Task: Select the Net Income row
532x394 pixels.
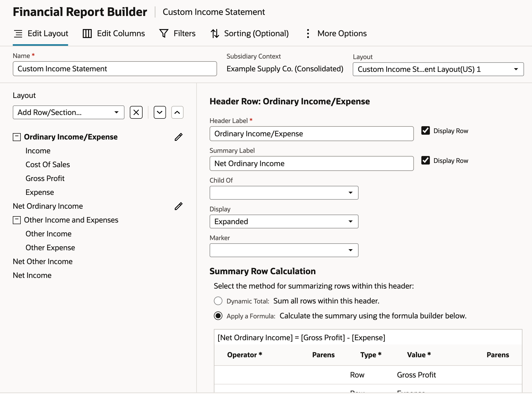Action: (x=32, y=275)
